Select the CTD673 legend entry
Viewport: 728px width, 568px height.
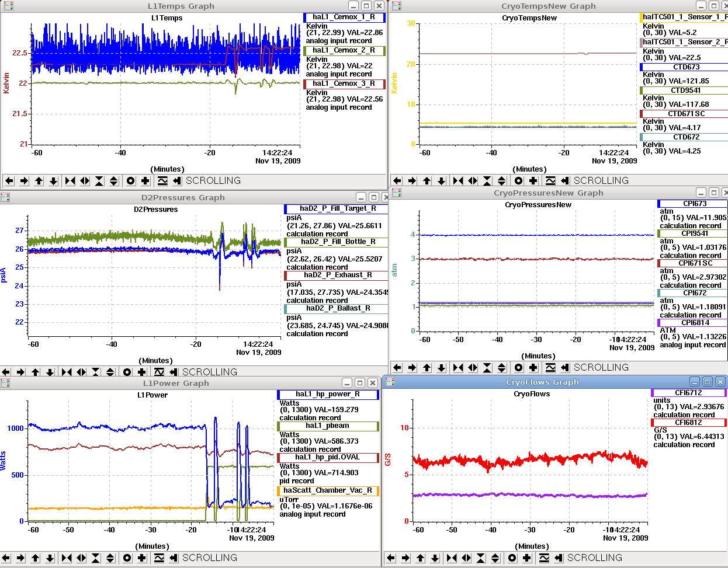684,67
